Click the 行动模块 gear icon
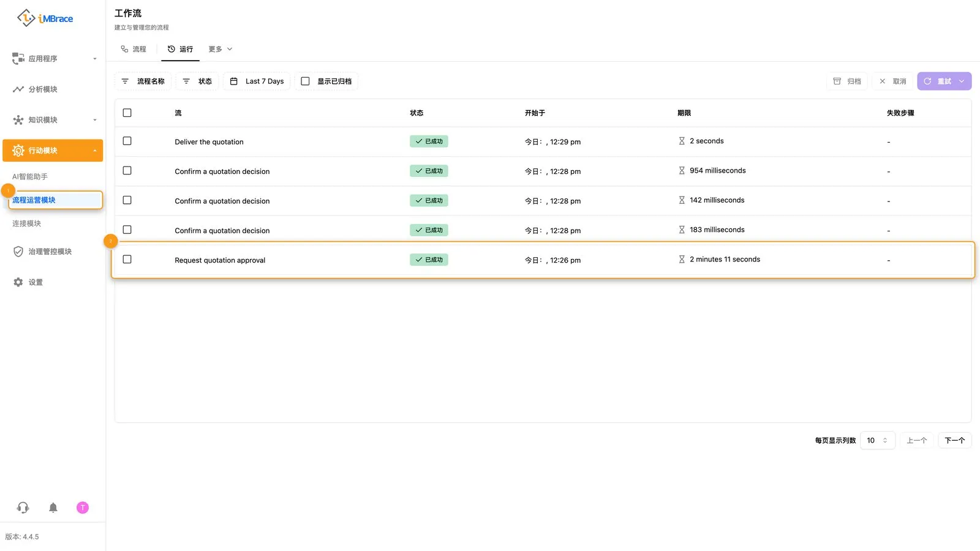Image resolution: width=980 pixels, height=551 pixels. pos(18,151)
